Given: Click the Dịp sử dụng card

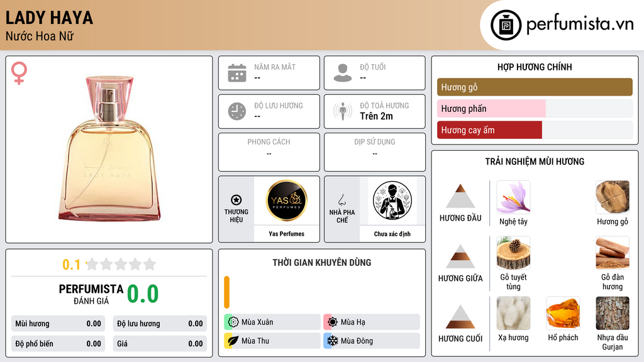Looking at the screenshot, I should tap(375, 152).
